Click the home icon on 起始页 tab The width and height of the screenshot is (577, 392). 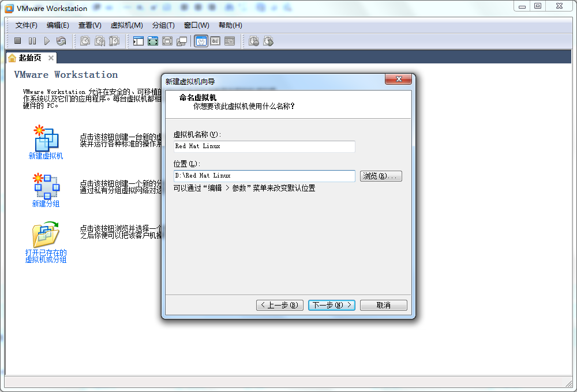(12, 58)
